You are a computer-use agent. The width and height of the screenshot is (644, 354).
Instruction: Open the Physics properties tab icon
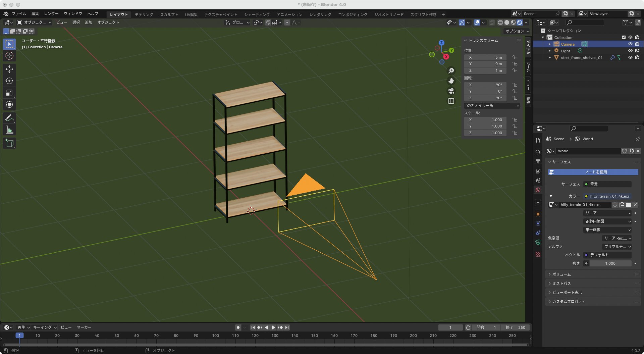pos(538,223)
